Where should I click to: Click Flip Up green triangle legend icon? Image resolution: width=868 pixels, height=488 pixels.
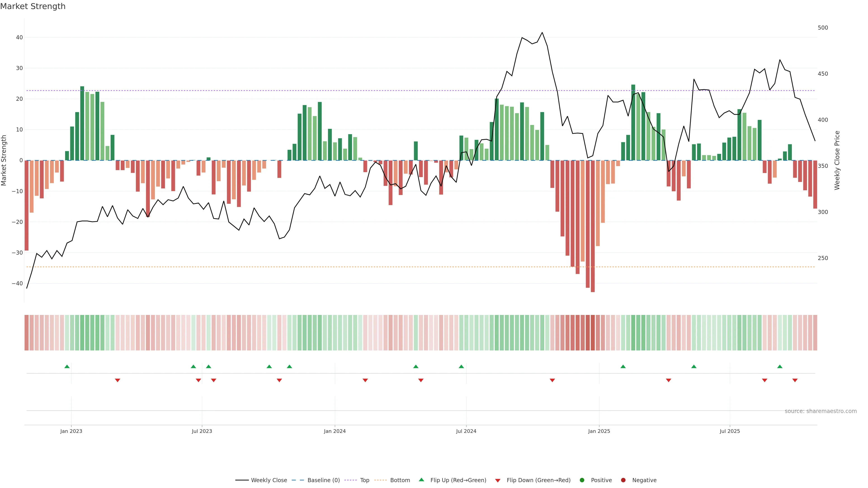click(421, 480)
